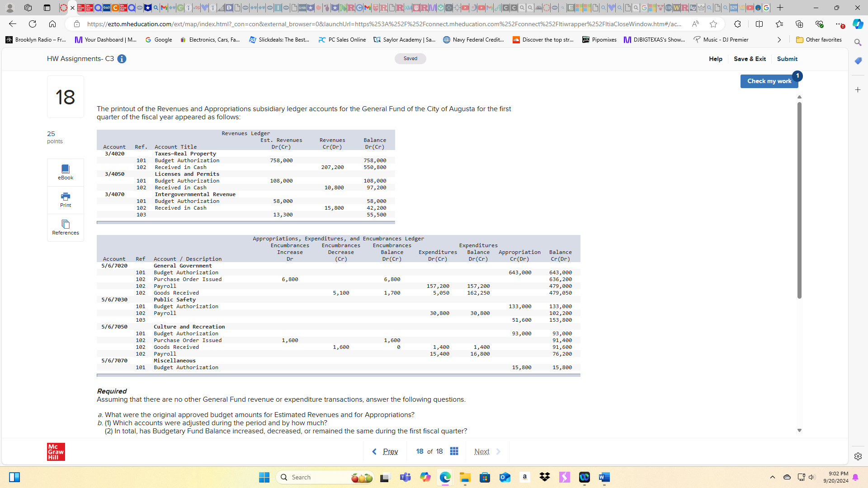This screenshot has width=868, height=488.
Task: Open the Help menu item
Action: click(715, 59)
